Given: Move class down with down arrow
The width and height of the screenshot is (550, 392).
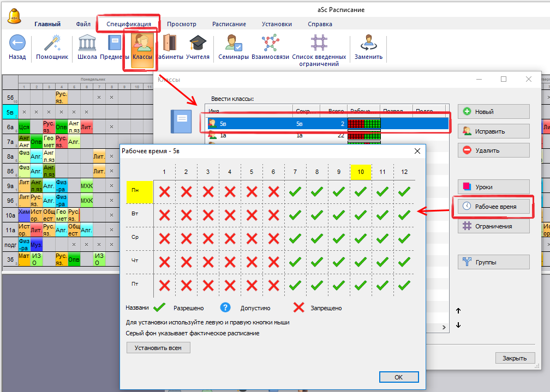Looking at the screenshot, I should point(458,325).
